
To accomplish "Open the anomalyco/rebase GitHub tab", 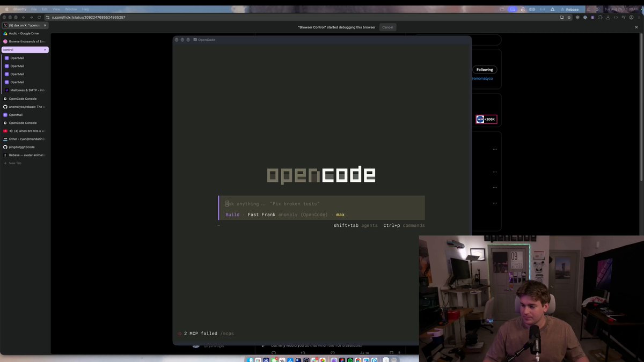I will (x=25, y=107).
